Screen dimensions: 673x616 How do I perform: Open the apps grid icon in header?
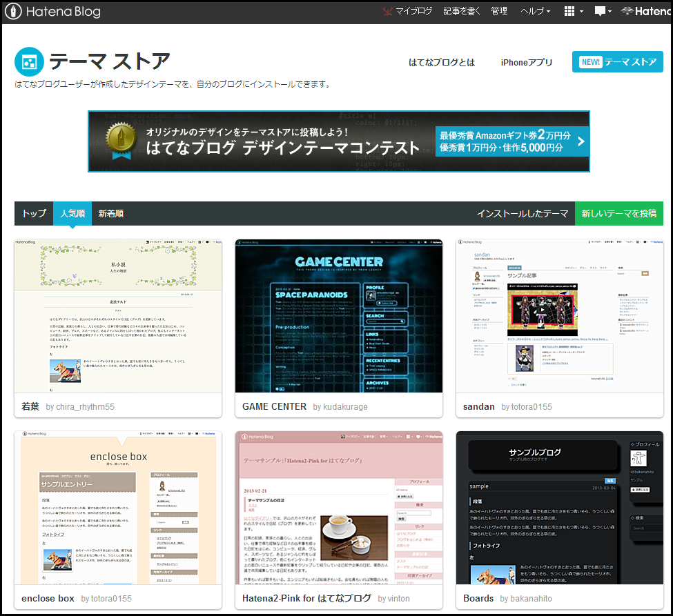pos(569,11)
